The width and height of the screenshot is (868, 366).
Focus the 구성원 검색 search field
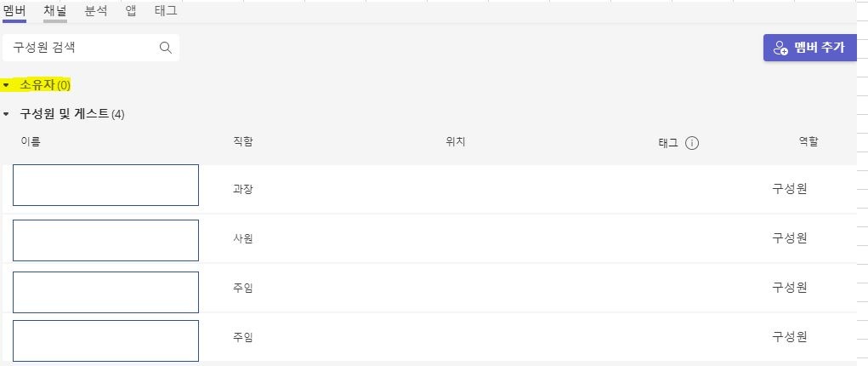click(x=91, y=48)
